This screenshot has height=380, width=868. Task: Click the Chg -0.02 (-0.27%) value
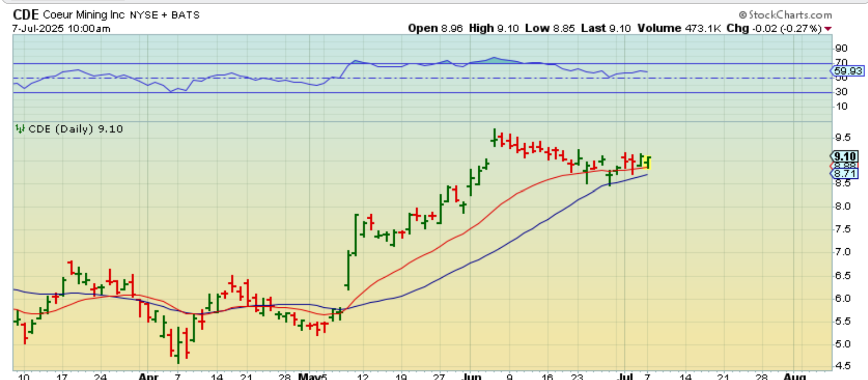(x=774, y=29)
